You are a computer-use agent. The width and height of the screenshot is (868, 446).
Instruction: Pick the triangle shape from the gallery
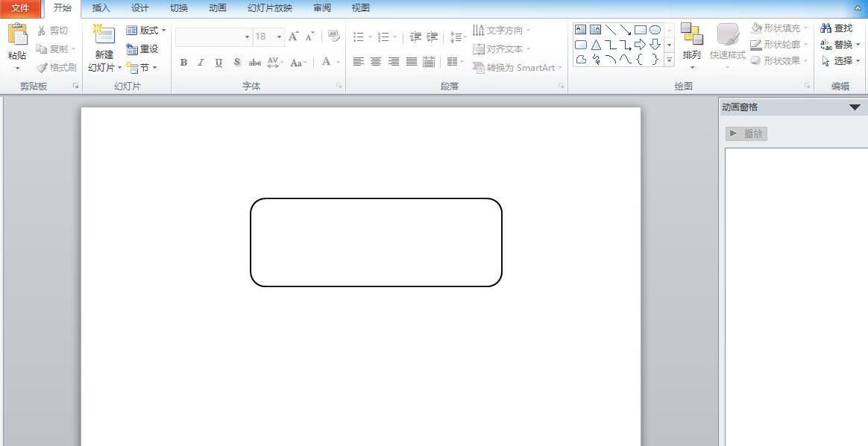tap(596, 45)
